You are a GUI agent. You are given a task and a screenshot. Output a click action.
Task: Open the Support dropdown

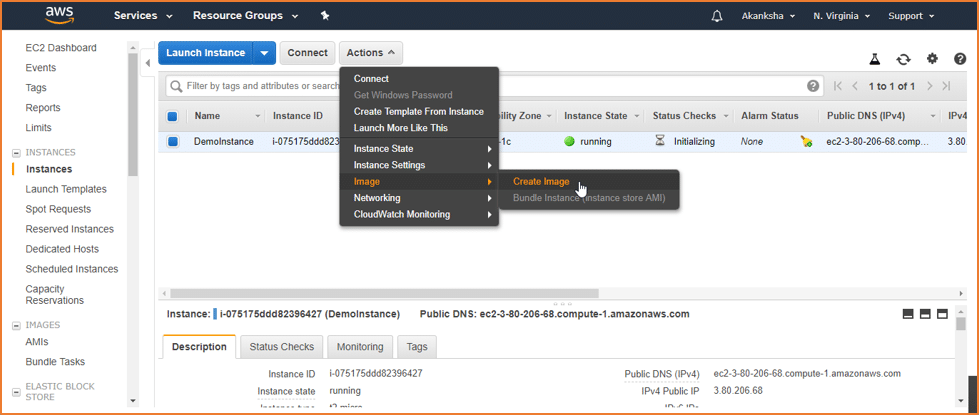point(912,16)
